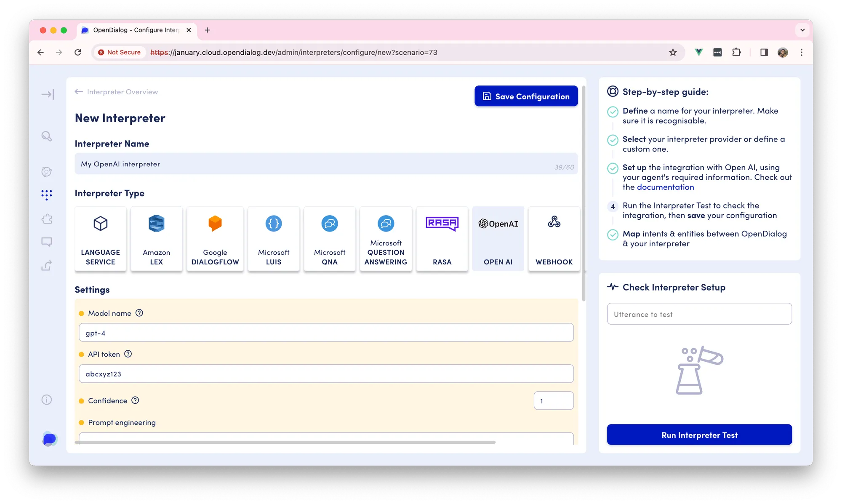
Task: Go back to the previous page
Action: pos(40,52)
